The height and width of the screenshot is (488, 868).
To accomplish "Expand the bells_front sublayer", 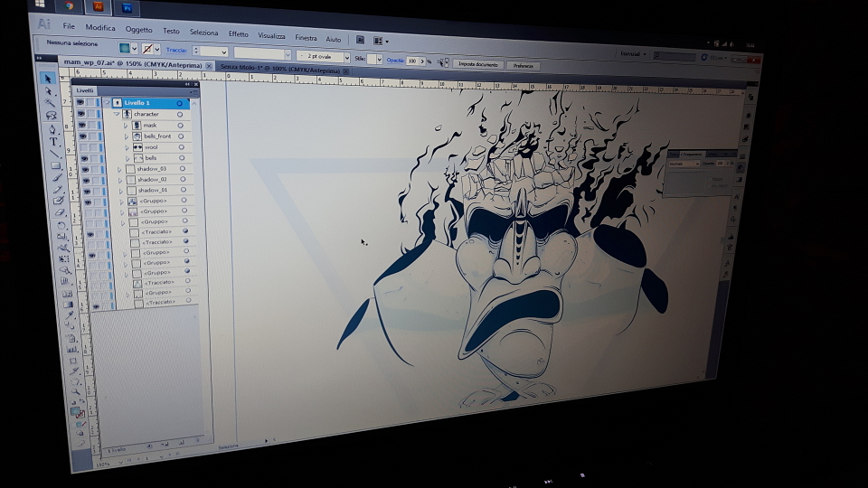I will pos(127,136).
